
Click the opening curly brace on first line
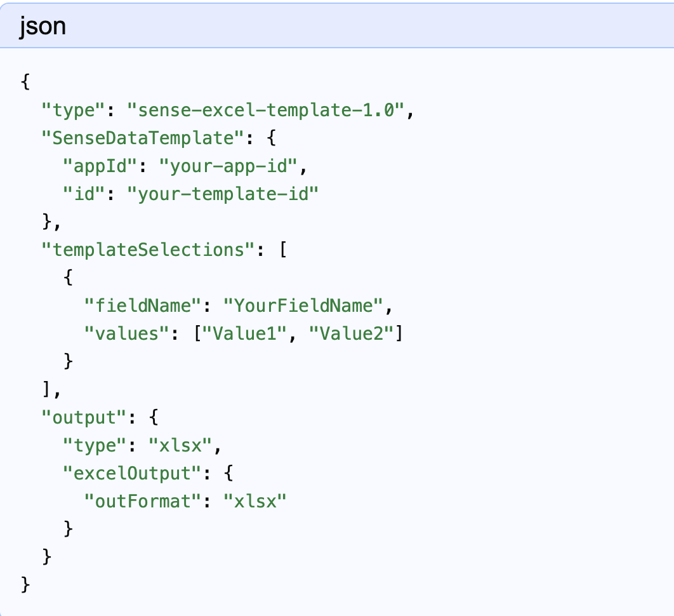pos(25,82)
